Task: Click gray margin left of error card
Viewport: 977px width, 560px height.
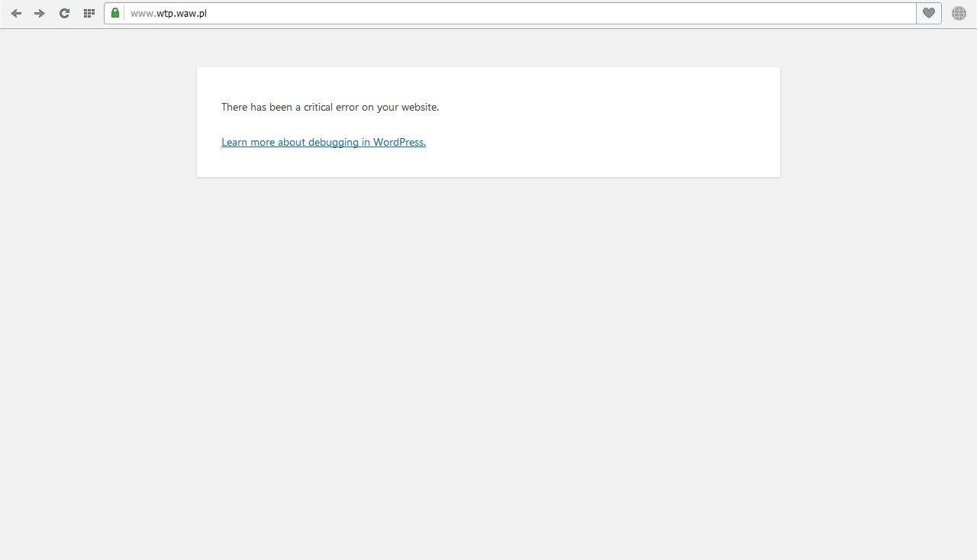Action: tap(99, 122)
